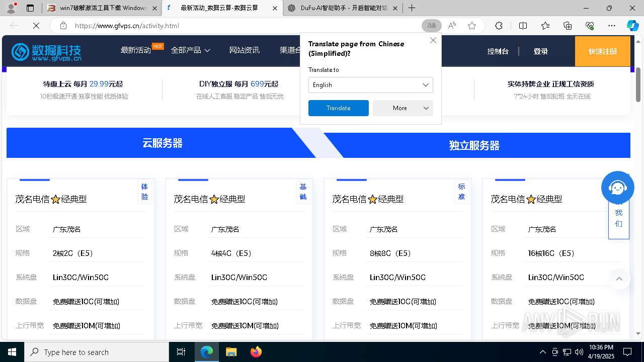Open 最新活动 nav item
The height and width of the screenshot is (362, 644).
(136, 50)
